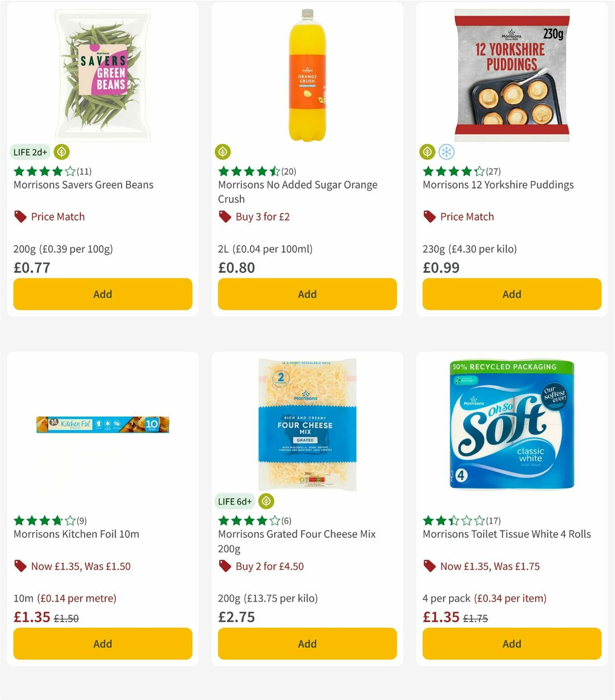615x700 pixels.
Task: Click the tag icon next to toilet tissue price reduction
Action: click(x=429, y=566)
